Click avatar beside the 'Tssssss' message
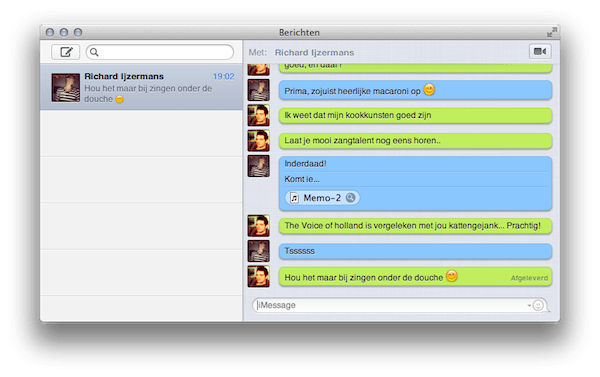This screenshot has height=377, width=600. point(259,251)
